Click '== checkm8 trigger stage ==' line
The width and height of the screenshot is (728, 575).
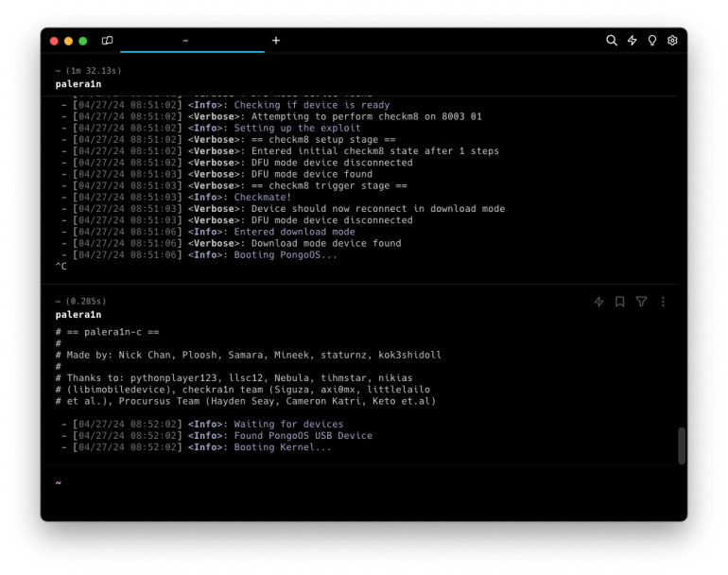(329, 185)
